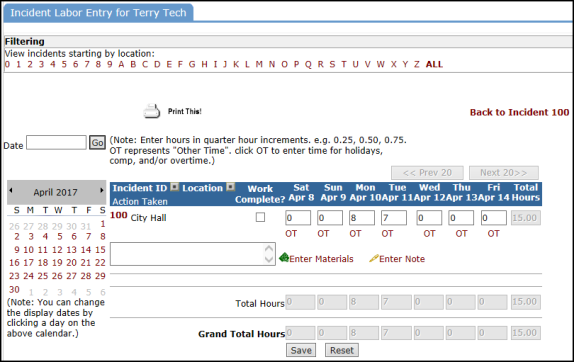Go to previous month in calendar
The image size is (574, 362).
11,190
